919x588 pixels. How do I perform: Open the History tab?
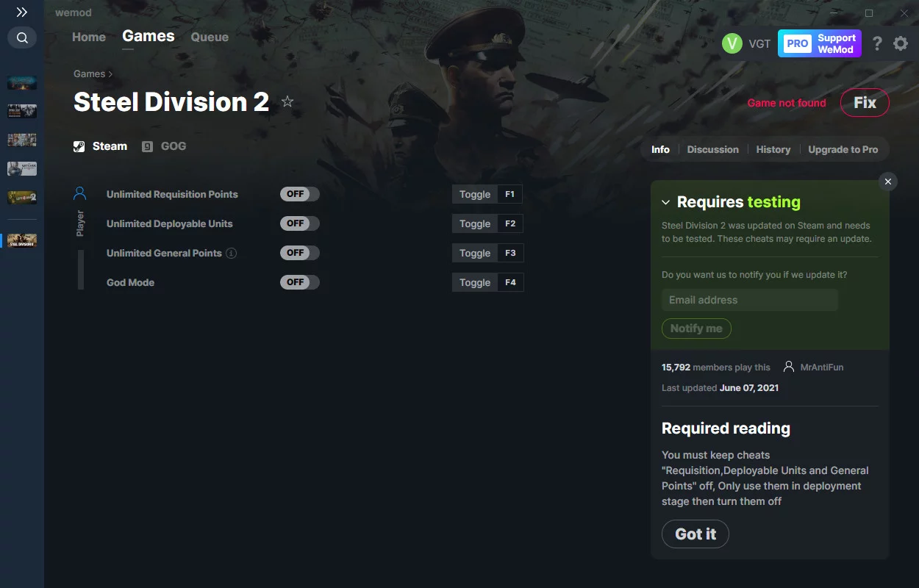(773, 149)
